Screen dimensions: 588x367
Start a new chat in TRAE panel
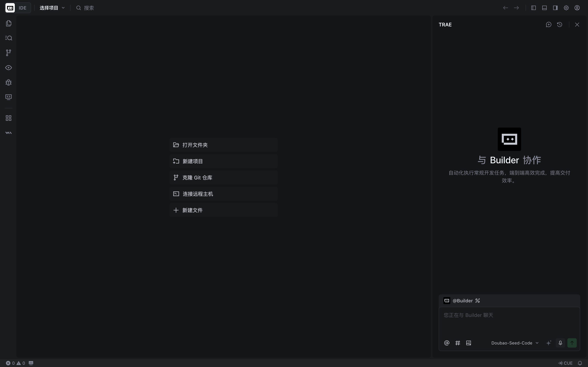coord(548,24)
